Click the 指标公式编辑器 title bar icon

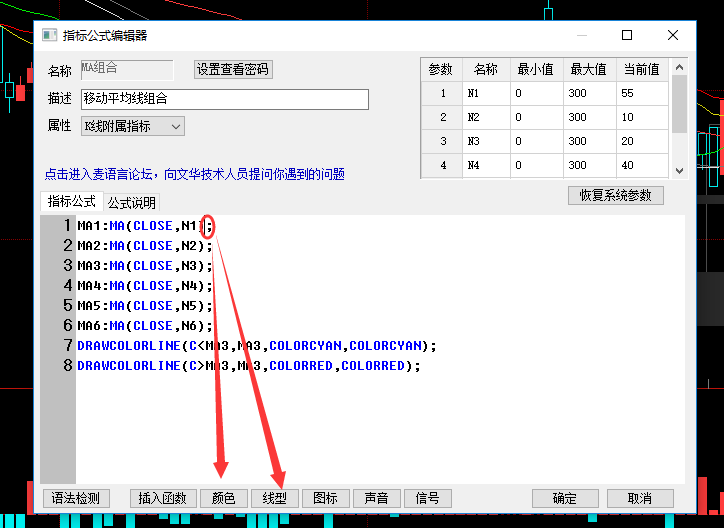coord(48,35)
